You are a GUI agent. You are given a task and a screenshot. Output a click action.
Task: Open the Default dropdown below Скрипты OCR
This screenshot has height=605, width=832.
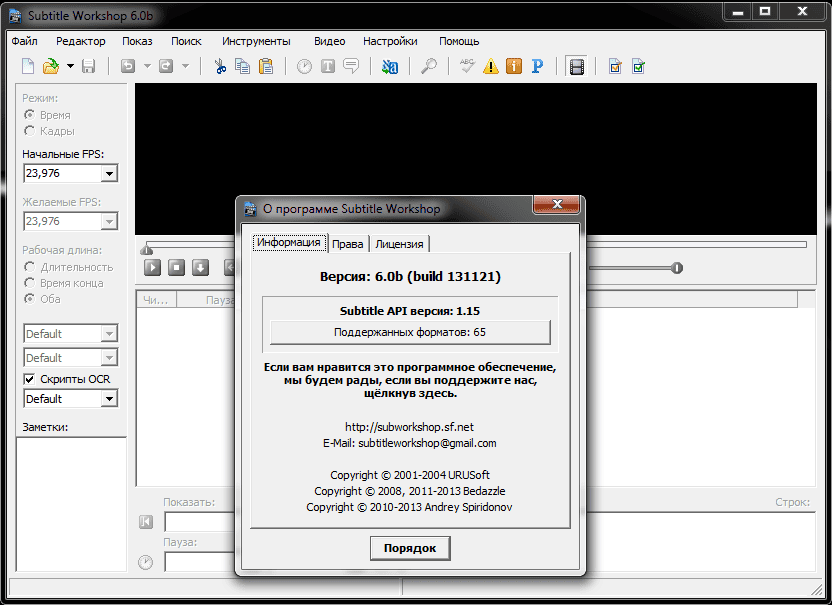point(109,399)
